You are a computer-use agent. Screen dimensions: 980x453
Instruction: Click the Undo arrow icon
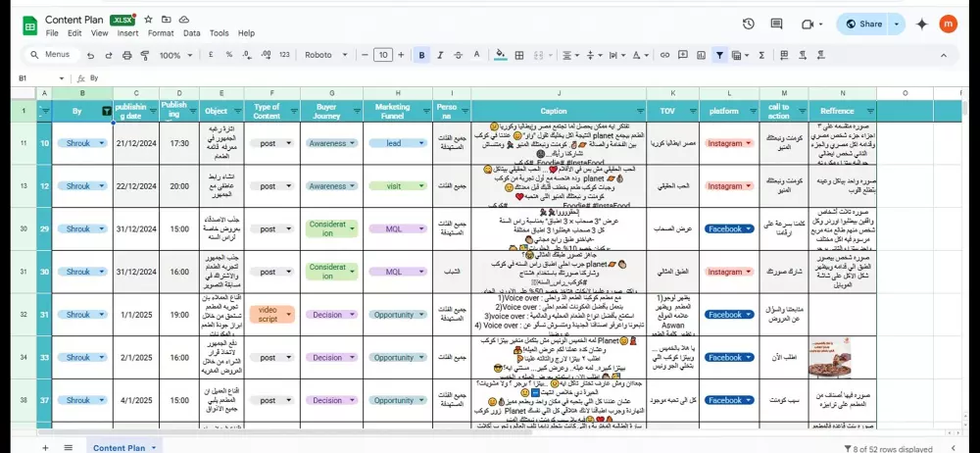[x=90, y=56]
